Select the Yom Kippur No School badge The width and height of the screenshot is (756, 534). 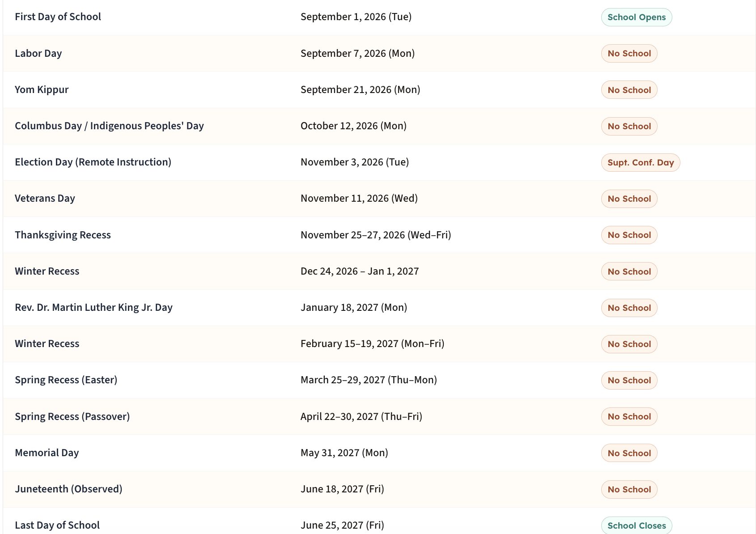(x=629, y=90)
